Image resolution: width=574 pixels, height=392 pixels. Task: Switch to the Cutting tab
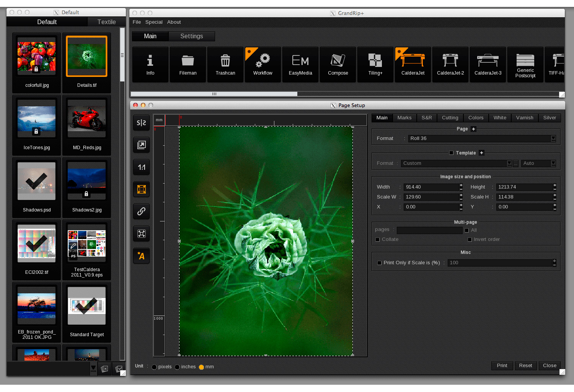pyautogui.click(x=450, y=118)
